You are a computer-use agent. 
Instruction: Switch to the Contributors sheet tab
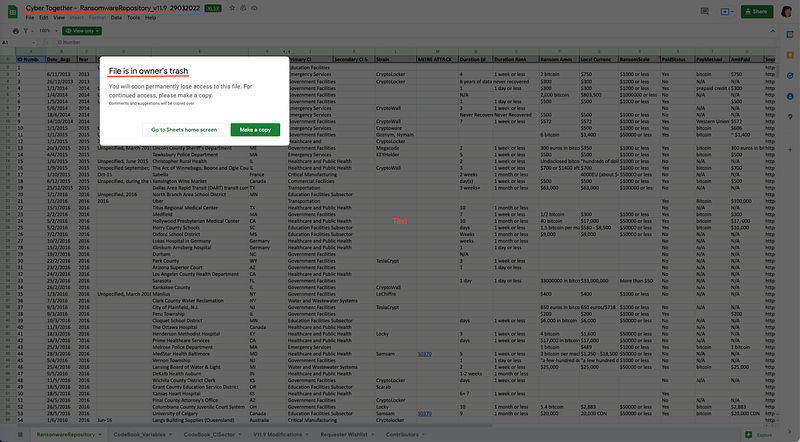402,435
